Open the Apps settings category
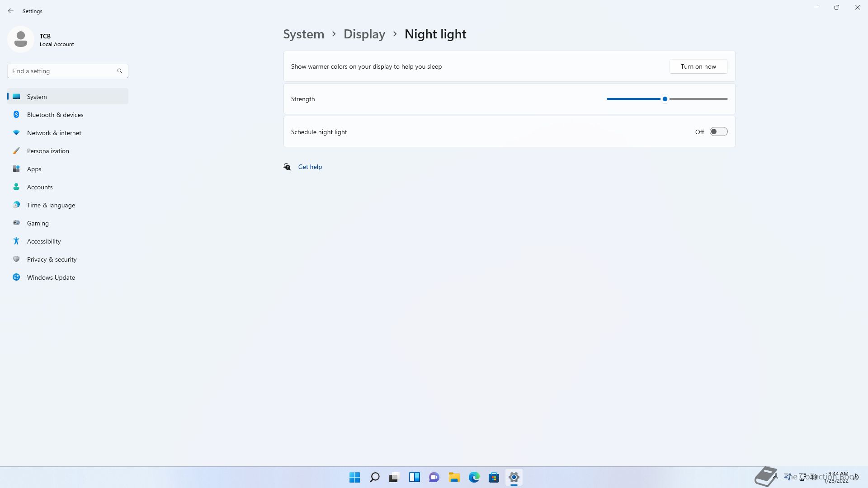Image resolution: width=868 pixels, height=488 pixels. (x=34, y=169)
